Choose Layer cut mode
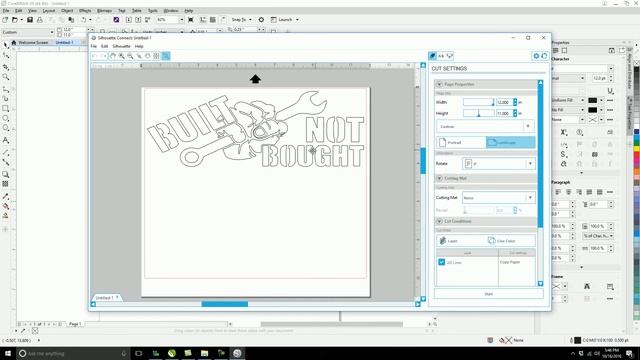Viewport: 640px width, 360px height. tap(461, 241)
